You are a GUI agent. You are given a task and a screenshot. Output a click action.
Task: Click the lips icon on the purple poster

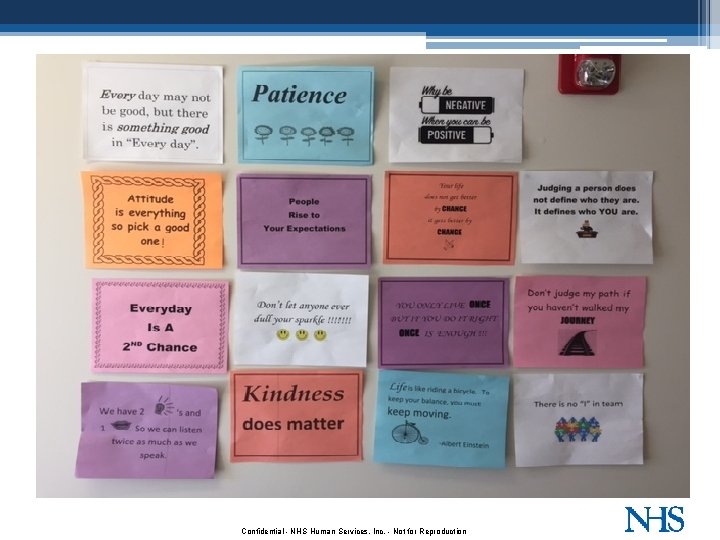122,426
